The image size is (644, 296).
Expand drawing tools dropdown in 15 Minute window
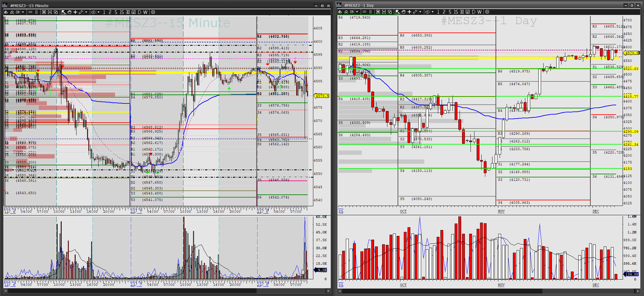[86, 12]
